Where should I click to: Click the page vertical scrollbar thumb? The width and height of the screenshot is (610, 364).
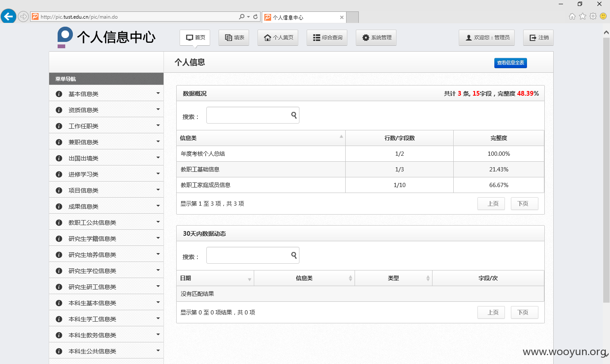(x=606, y=170)
